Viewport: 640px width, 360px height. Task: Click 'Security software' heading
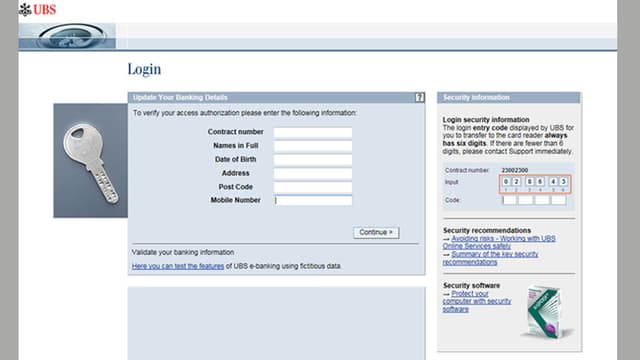[471, 285]
